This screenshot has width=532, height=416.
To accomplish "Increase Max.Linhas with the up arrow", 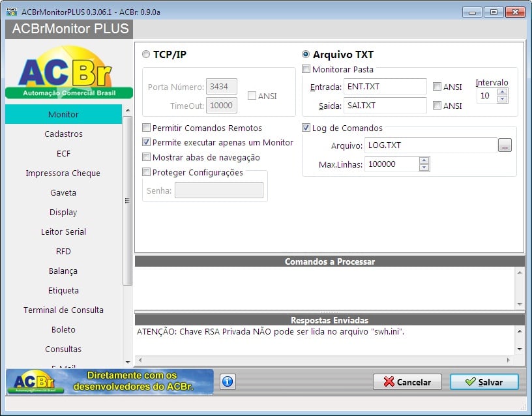I will [x=424, y=160].
